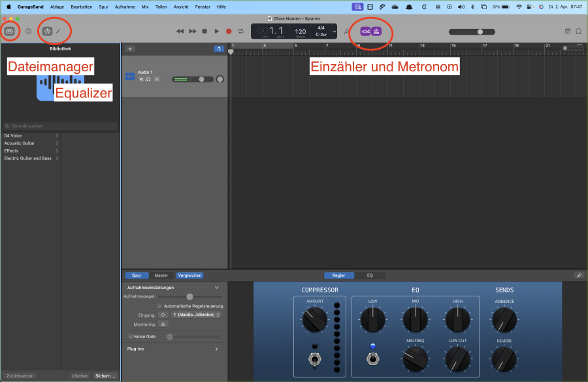This screenshot has width=588, height=382.
Task: Open the Library panel icon
Action: [x=10, y=31]
